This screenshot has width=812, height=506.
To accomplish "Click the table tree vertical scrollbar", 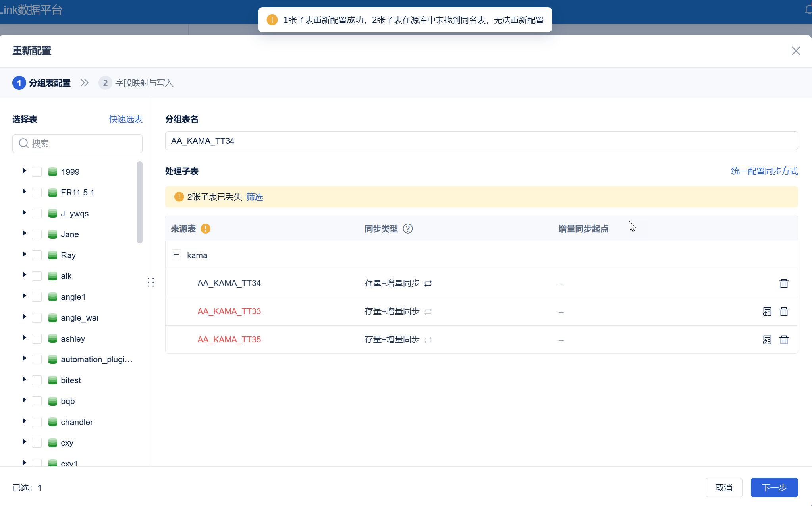I will (139, 202).
